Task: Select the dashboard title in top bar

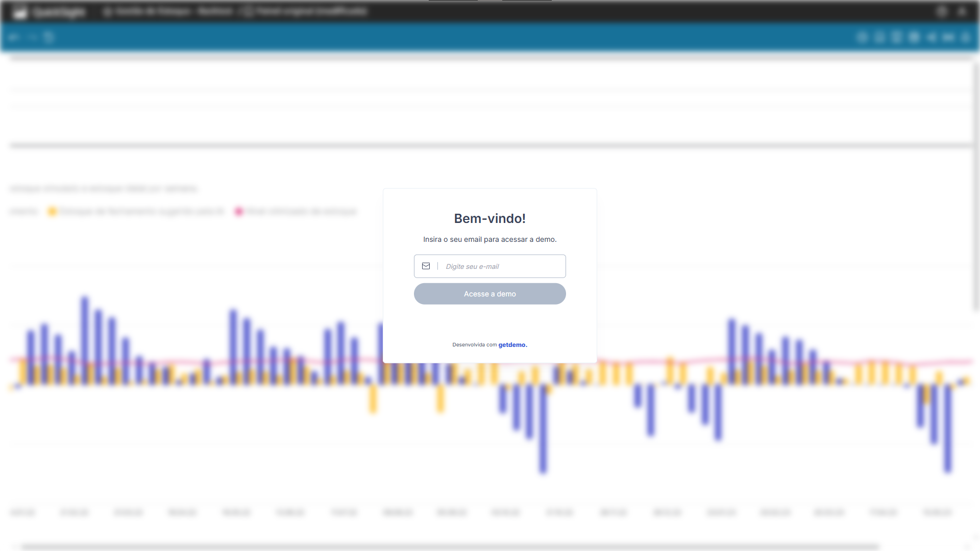Action: tap(174, 11)
